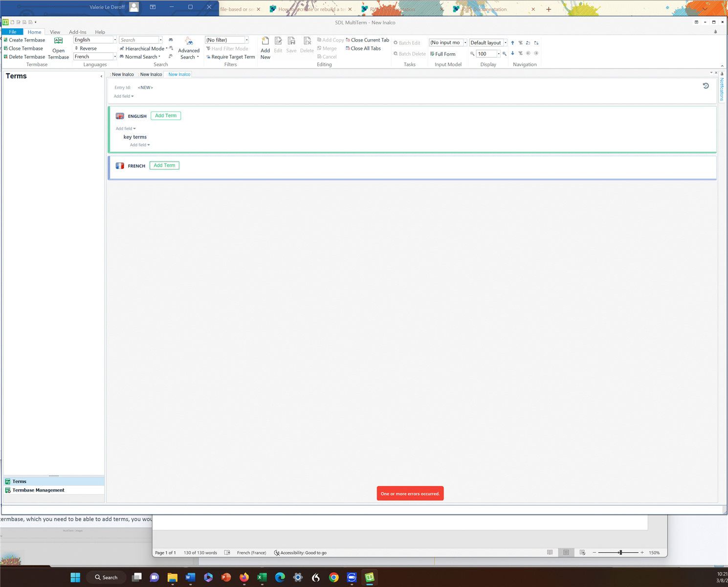728x587 pixels.
Task: Select the Home ribbon tab
Action: click(34, 32)
